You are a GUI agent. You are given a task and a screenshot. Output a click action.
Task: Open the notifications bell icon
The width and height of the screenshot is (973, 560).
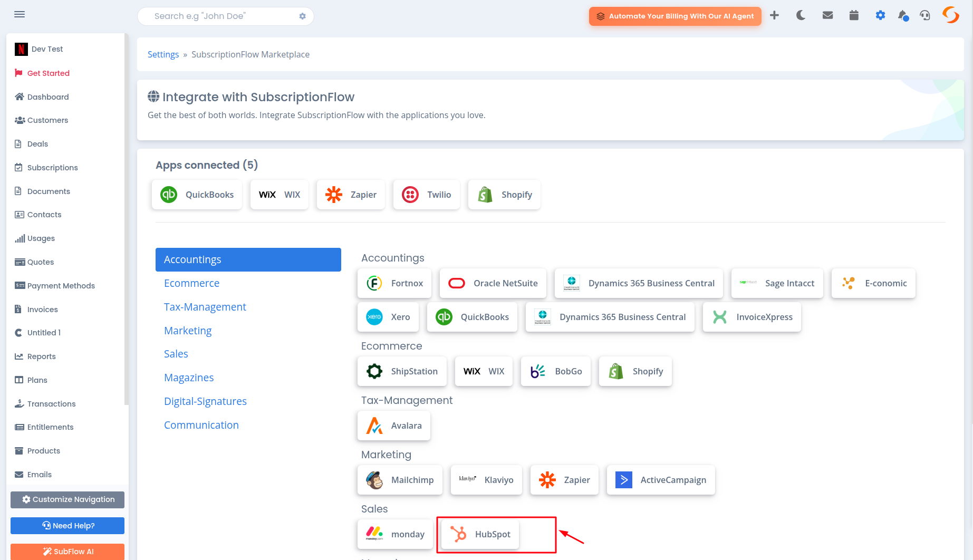coord(903,16)
